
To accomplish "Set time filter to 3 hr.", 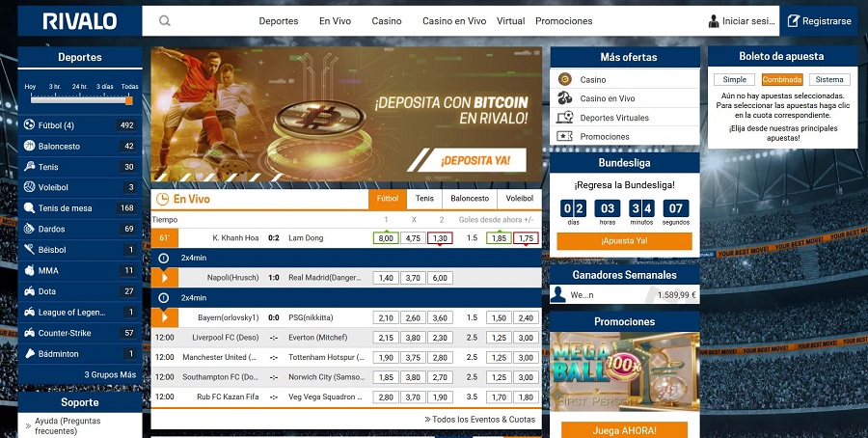I will [55, 87].
